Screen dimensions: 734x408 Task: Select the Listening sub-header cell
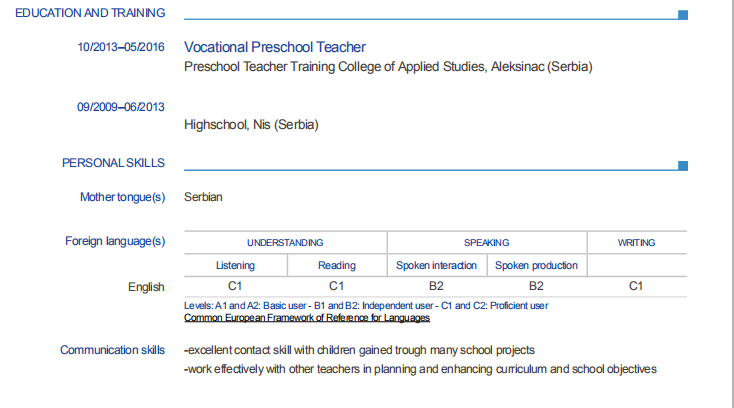235,266
